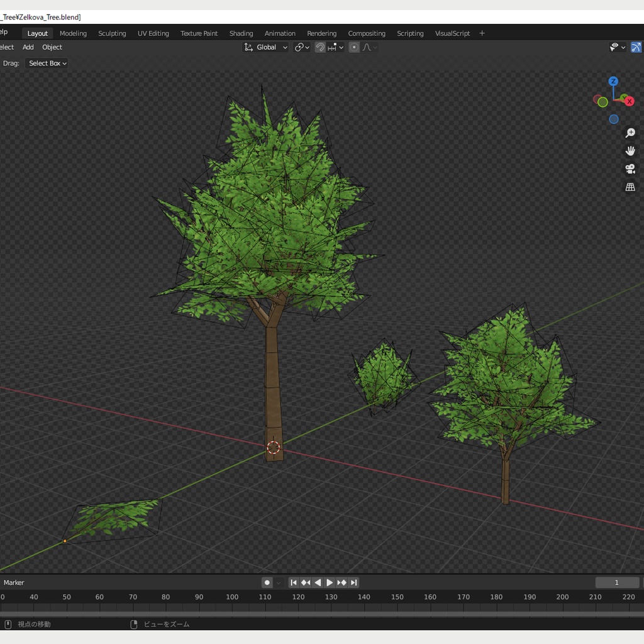Open the Select Box drag dropdown
The height and width of the screenshot is (644, 644).
tap(47, 63)
